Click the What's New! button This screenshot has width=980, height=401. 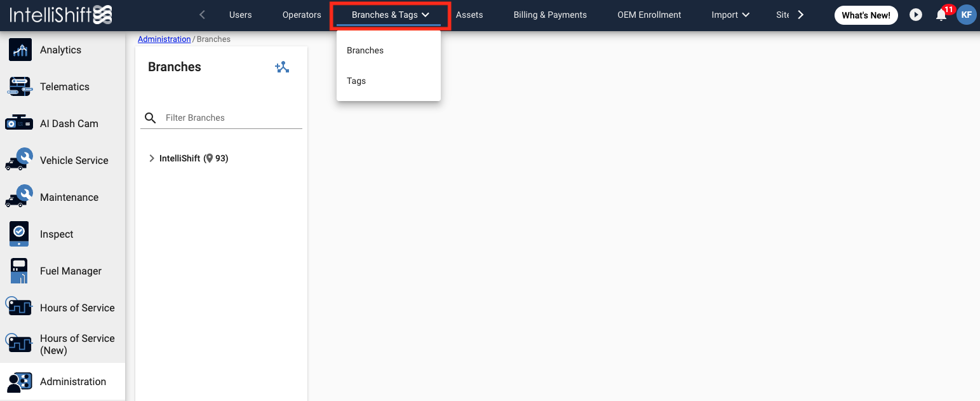866,15
